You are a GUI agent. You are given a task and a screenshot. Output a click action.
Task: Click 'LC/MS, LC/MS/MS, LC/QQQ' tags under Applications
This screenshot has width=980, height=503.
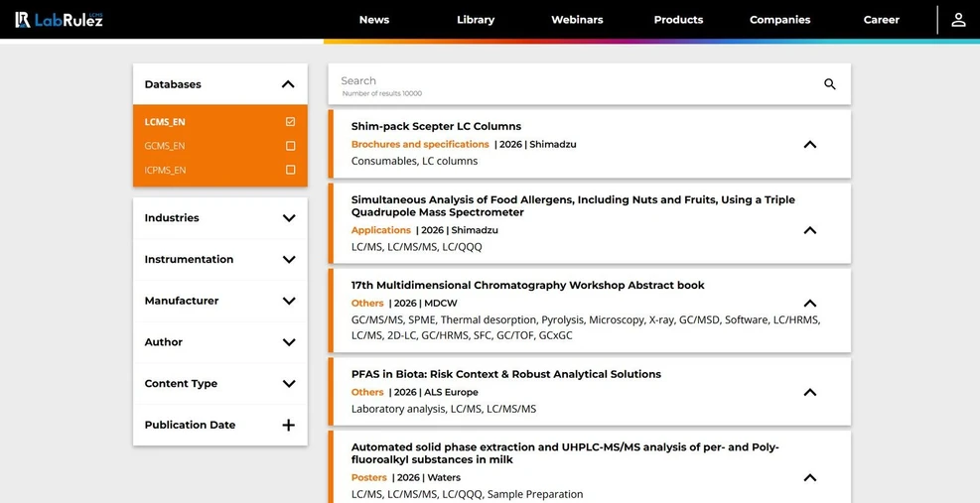click(x=416, y=247)
